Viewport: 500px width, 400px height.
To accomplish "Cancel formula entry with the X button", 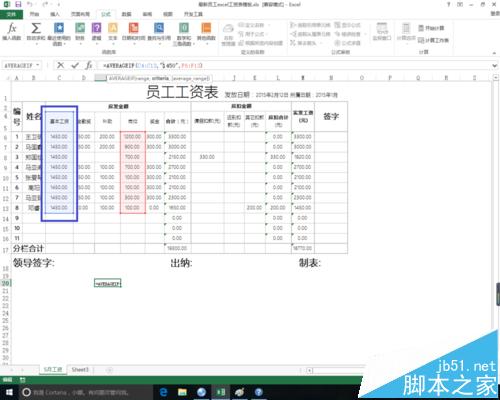I will coord(60,65).
